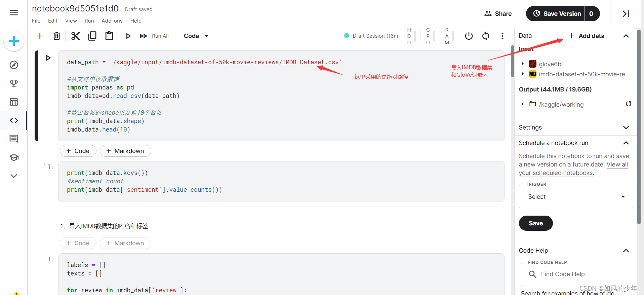Paste cell with clipboard icon
Screen dimensions: 644x295
pyautogui.click(x=109, y=36)
